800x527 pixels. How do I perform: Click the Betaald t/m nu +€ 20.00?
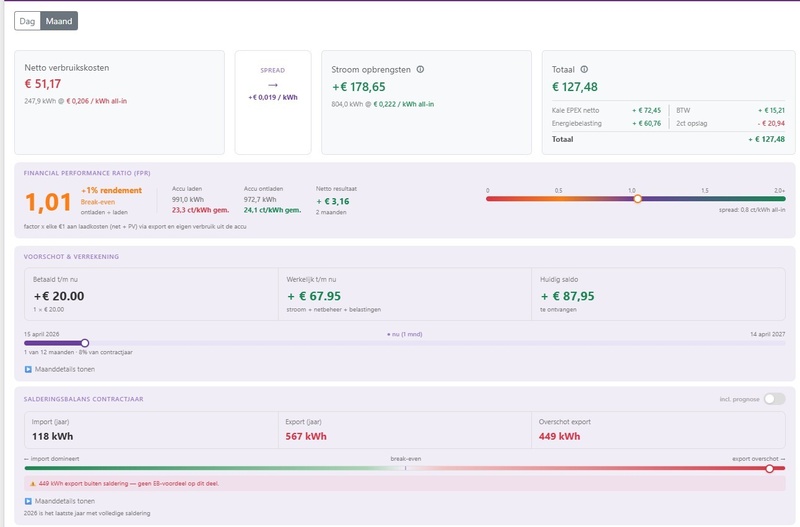[x=59, y=296]
